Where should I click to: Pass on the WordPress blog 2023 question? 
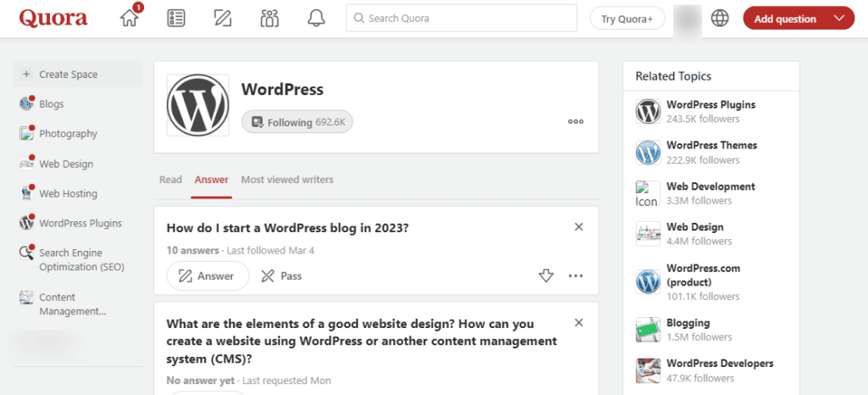281,275
